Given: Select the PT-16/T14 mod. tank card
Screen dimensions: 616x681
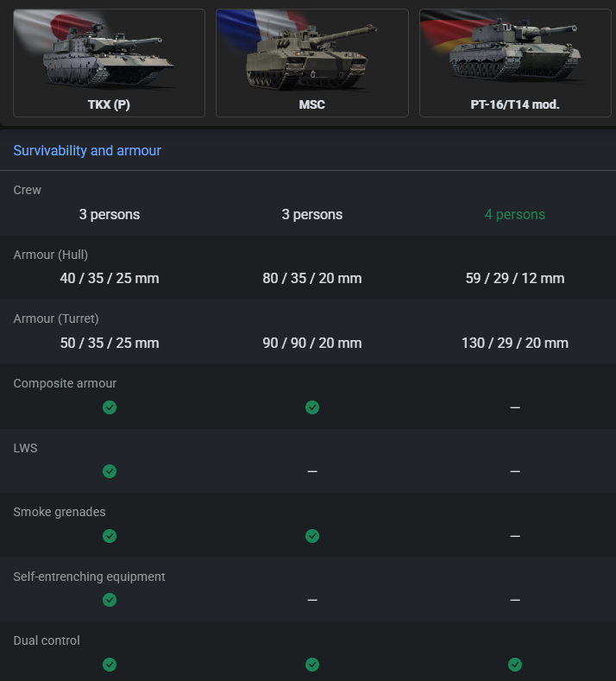Looking at the screenshot, I should (515, 63).
